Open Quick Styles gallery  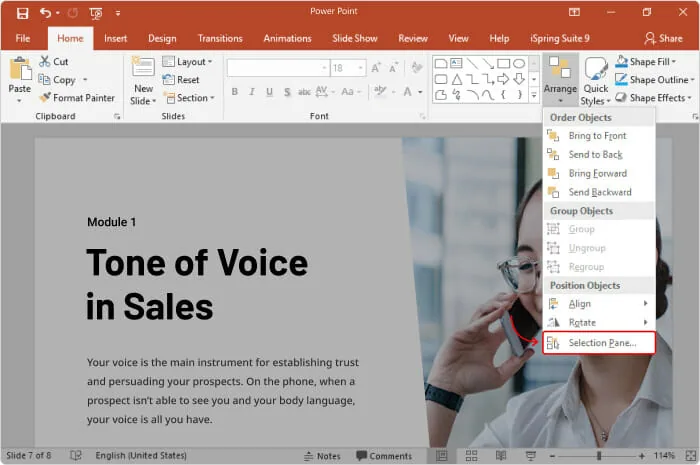(596, 81)
